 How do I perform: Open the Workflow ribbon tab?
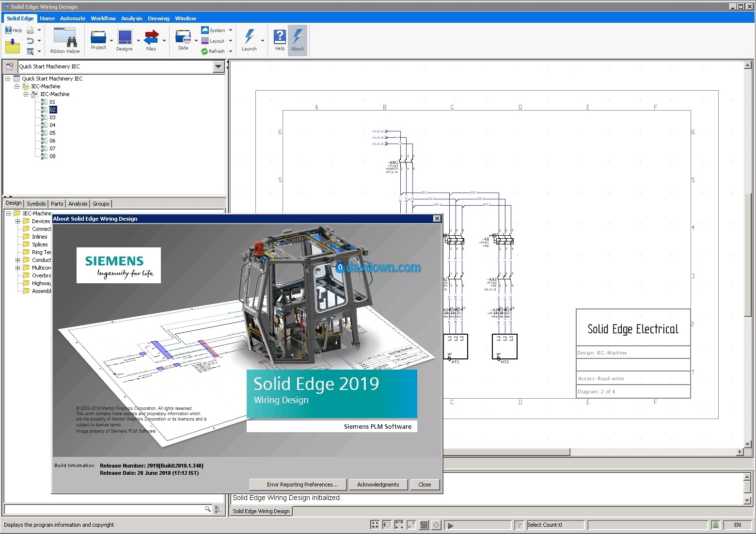pyautogui.click(x=103, y=18)
